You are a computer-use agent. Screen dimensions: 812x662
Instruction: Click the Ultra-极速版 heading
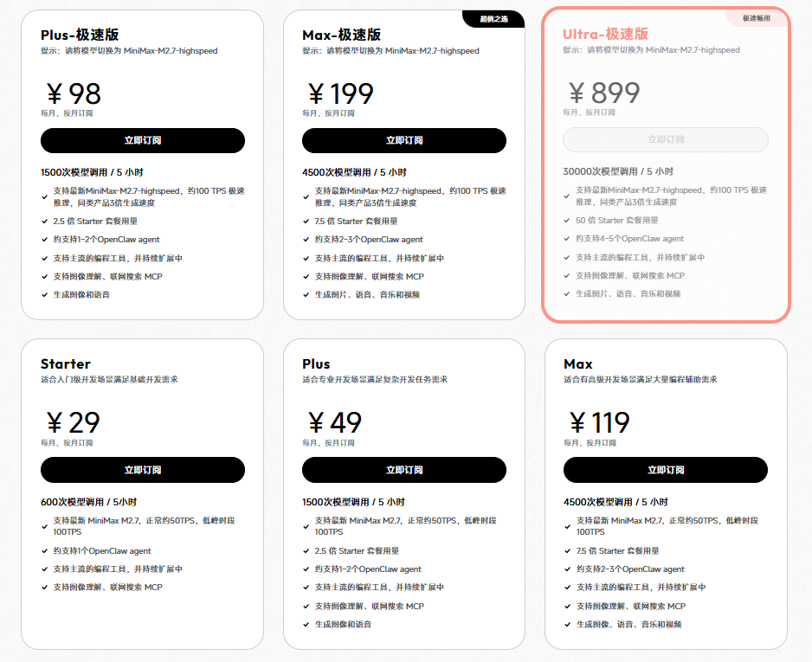pyautogui.click(x=605, y=34)
